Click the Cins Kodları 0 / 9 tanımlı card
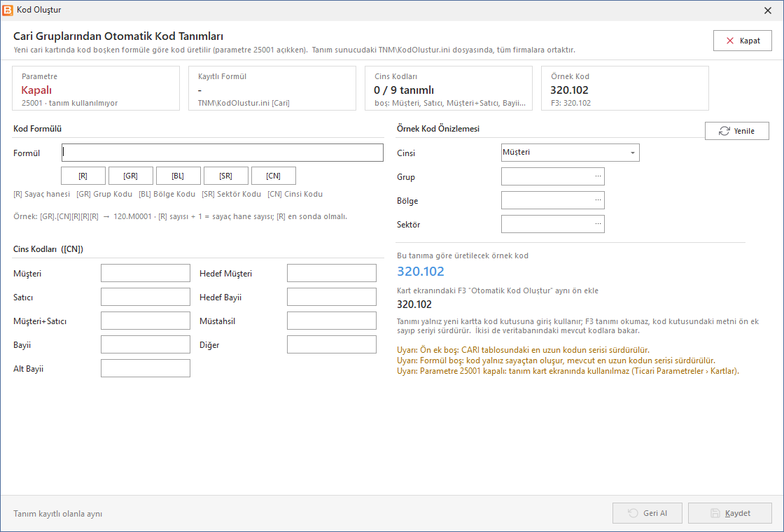The height and width of the screenshot is (532, 784). click(449, 88)
